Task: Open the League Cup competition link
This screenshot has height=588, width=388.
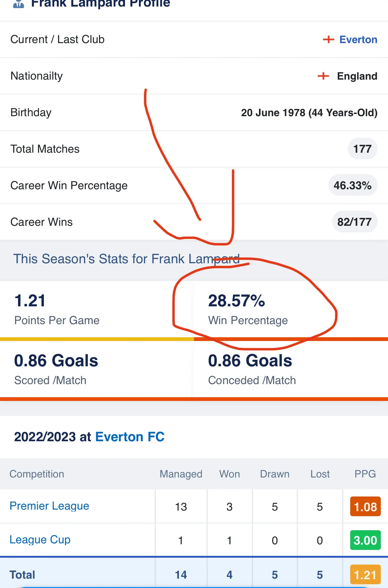Action: pyautogui.click(x=40, y=540)
